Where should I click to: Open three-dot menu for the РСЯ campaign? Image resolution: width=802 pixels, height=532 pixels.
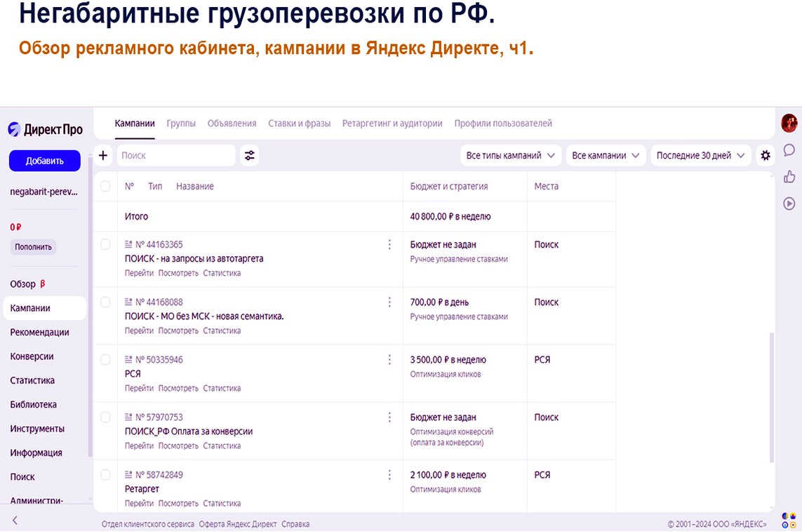[389, 360]
